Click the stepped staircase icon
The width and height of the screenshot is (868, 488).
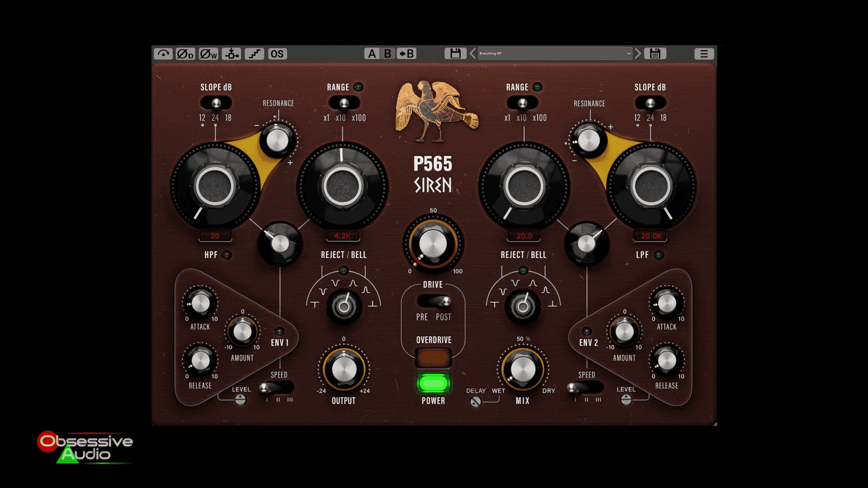tap(254, 54)
